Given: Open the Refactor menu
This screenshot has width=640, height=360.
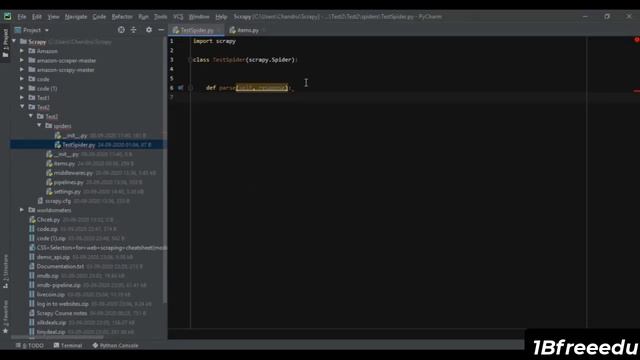Looking at the screenshot, I should click(122, 17).
